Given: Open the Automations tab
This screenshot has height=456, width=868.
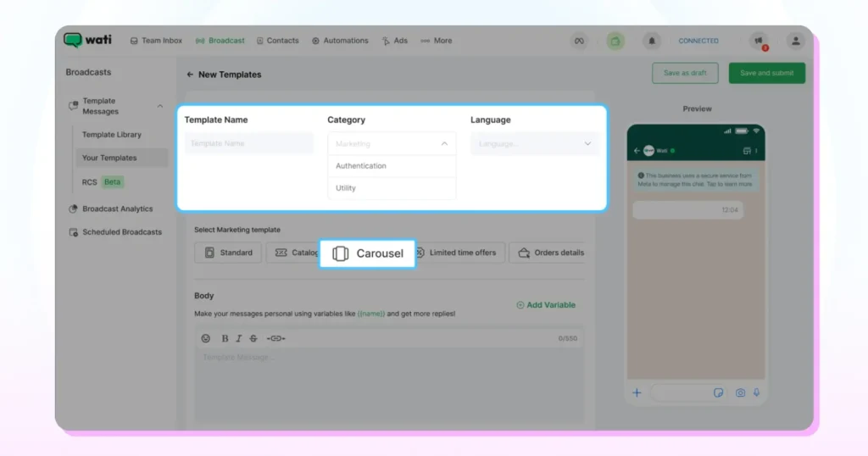Looking at the screenshot, I should pos(340,41).
